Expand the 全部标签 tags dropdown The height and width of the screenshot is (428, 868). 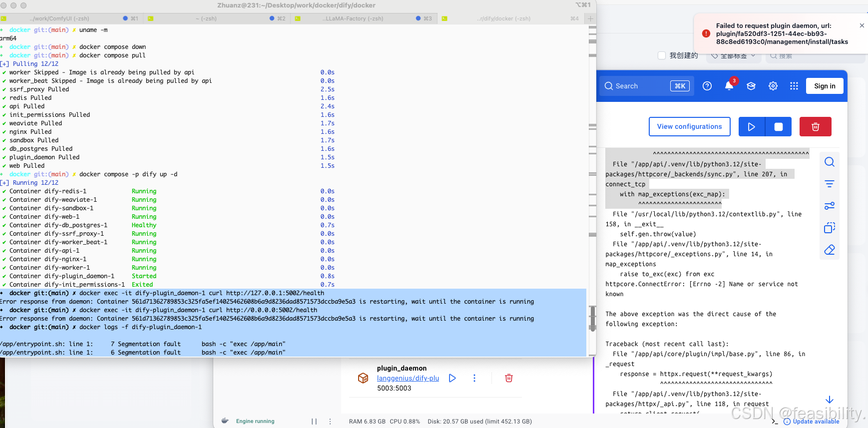coord(734,55)
